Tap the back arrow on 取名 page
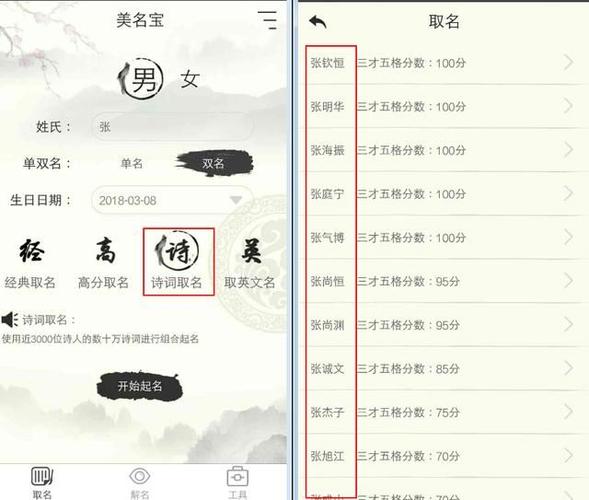589x500 pixels. (x=318, y=22)
